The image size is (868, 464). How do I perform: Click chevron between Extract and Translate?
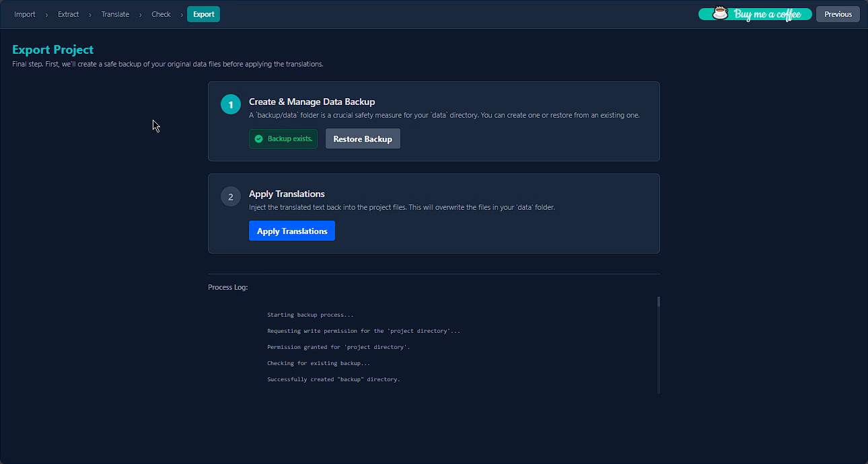(x=90, y=14)
